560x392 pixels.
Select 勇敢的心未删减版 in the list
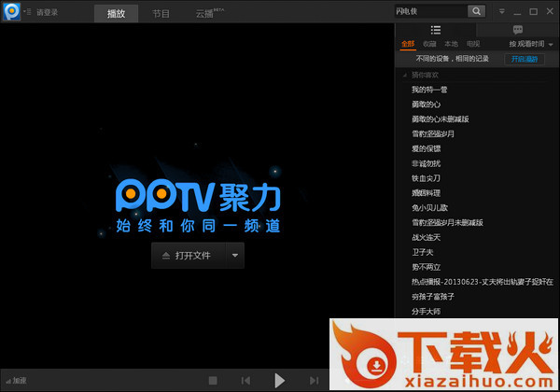click(x=440, y=119)
